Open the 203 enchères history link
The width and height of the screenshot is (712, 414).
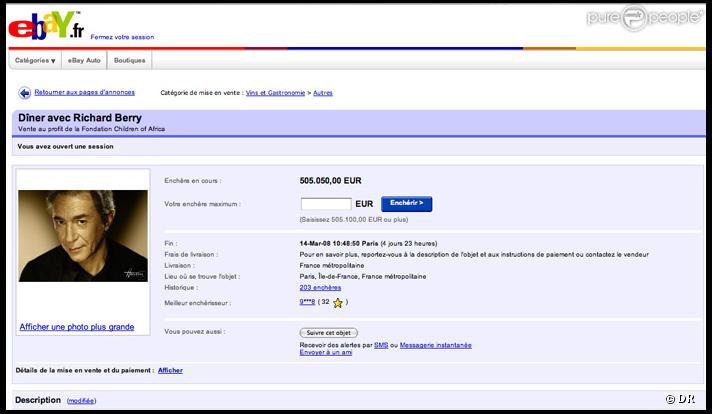click(x=320, y=287)
